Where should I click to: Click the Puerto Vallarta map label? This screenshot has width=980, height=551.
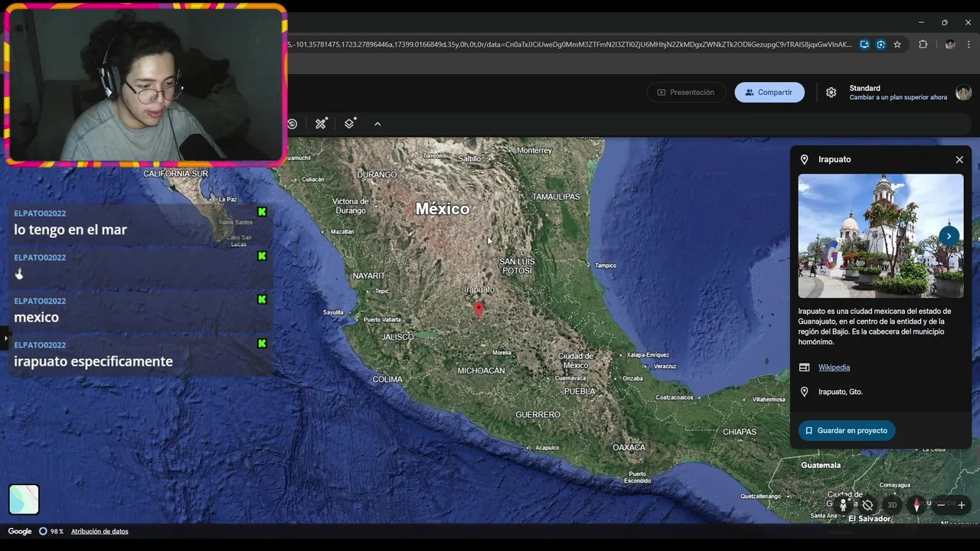point(382,320)
